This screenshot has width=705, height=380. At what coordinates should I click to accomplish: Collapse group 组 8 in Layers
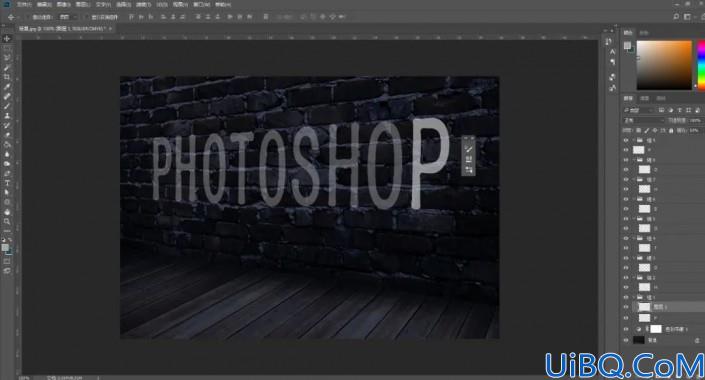[634, 160]
